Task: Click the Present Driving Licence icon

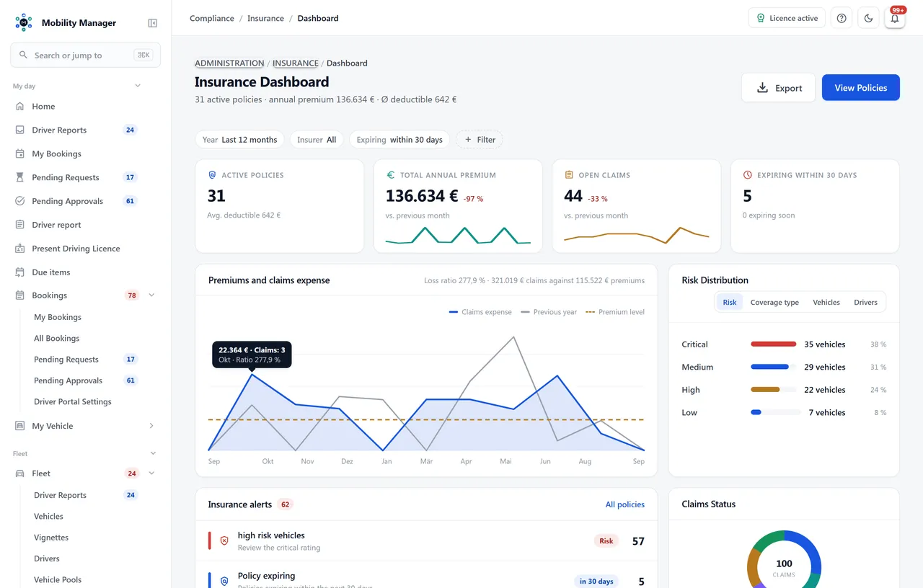Action: pyautogui.click(x=20, y=249)
